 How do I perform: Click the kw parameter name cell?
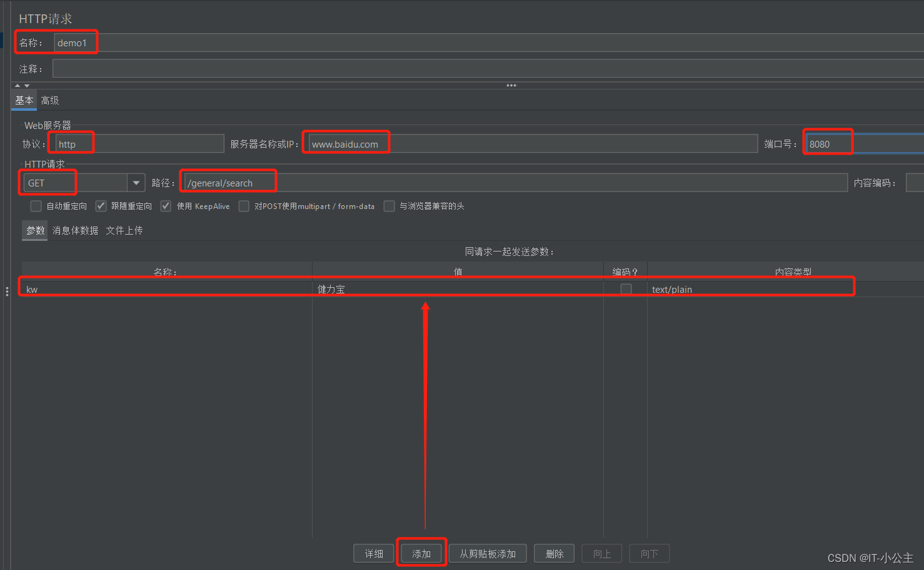pos(166,289)
